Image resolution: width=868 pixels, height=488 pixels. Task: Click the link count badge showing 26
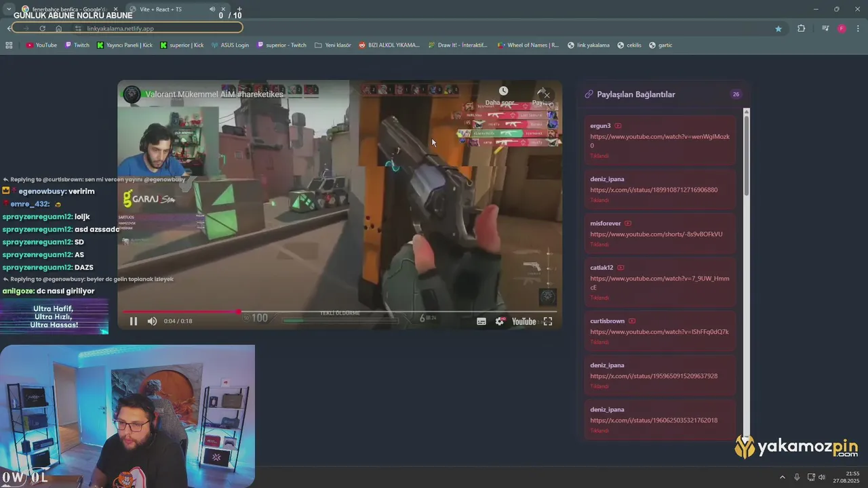pos(736,94)
